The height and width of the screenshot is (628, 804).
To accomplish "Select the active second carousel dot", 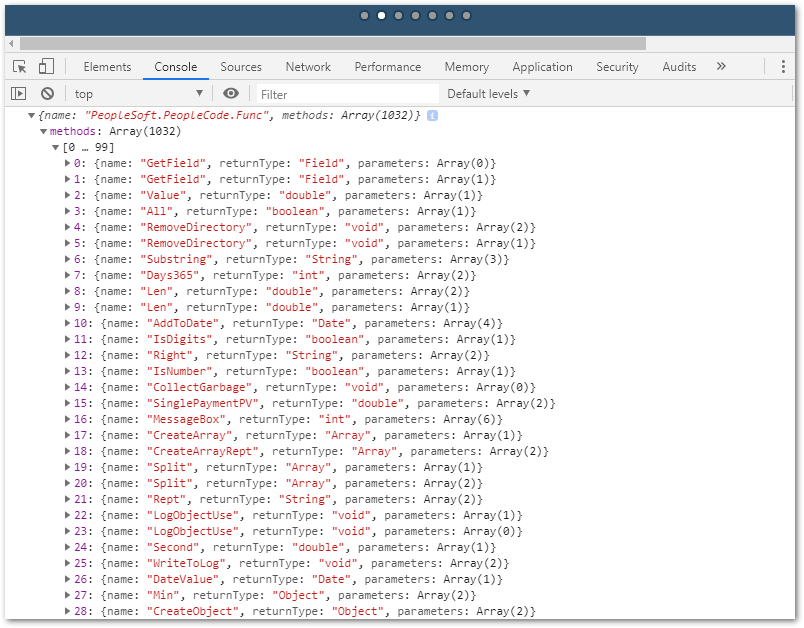I will click(x=381, y=15).
